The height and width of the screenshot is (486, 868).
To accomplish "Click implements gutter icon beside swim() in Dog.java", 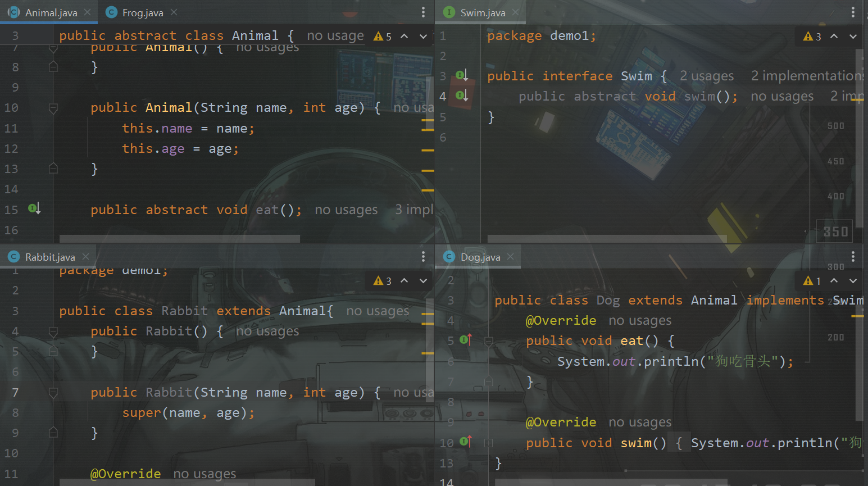I will [466, 442].
